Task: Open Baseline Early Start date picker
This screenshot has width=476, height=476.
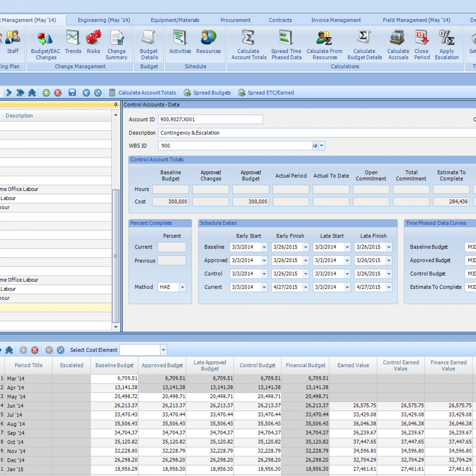Action: click(264, 247)
